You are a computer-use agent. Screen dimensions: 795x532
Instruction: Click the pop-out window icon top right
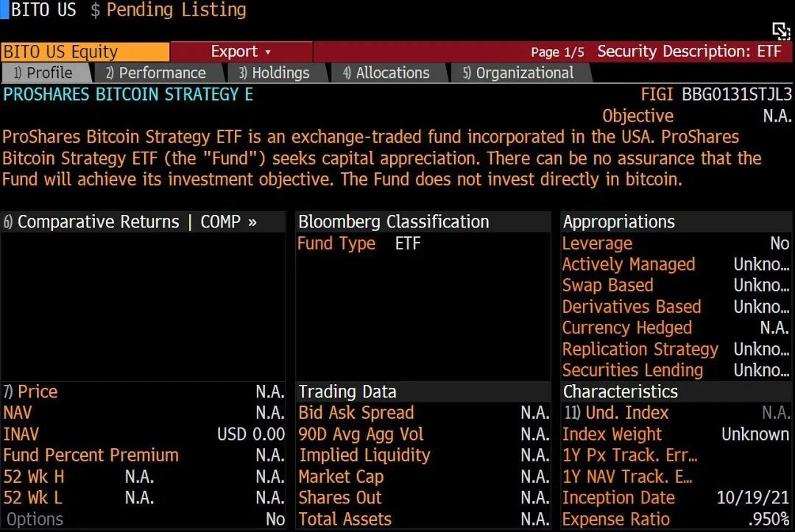780,31
